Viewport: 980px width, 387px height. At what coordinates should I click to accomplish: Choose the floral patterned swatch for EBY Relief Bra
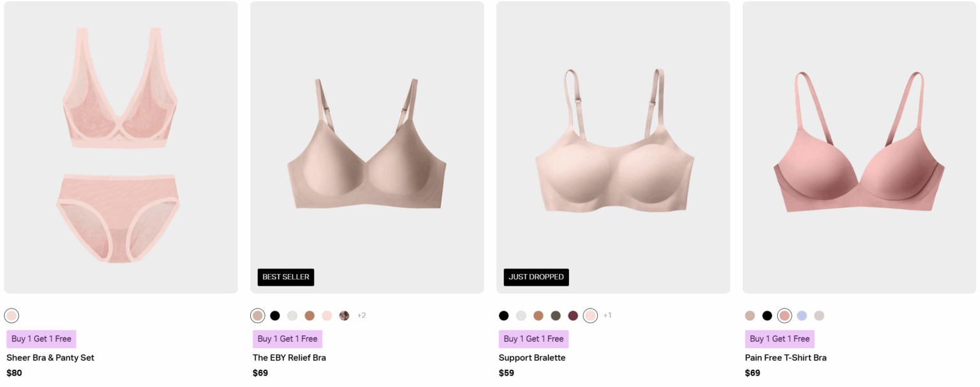(345, 316)
